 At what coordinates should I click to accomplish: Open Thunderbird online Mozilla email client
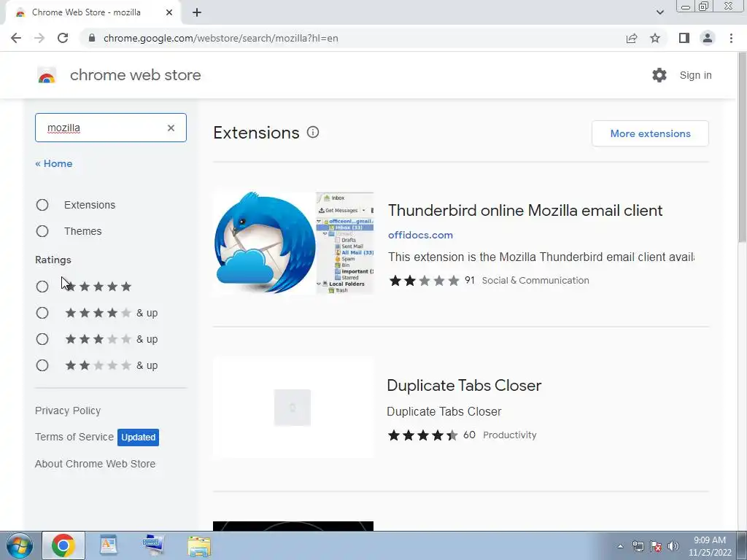(x=525, y=211)
